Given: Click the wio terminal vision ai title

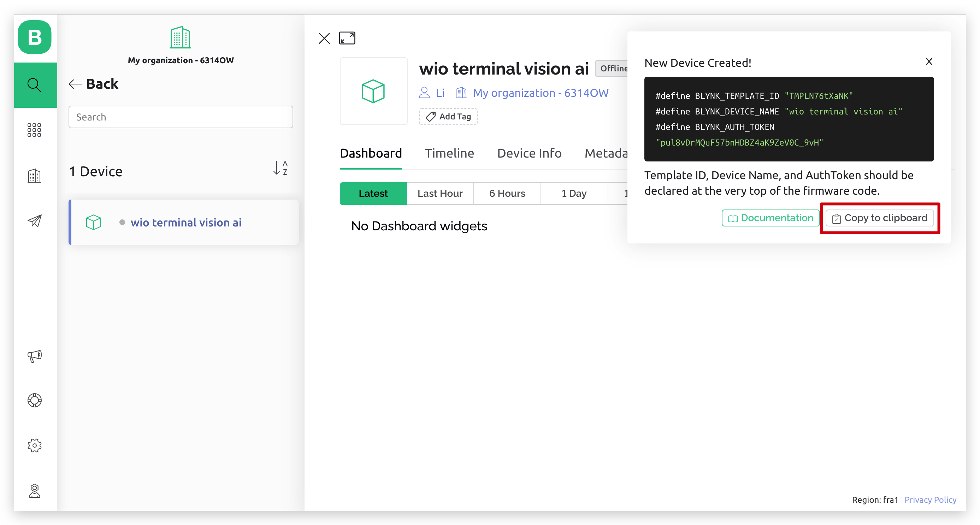Looking at the screenshot, I should [x=504, y=69].
